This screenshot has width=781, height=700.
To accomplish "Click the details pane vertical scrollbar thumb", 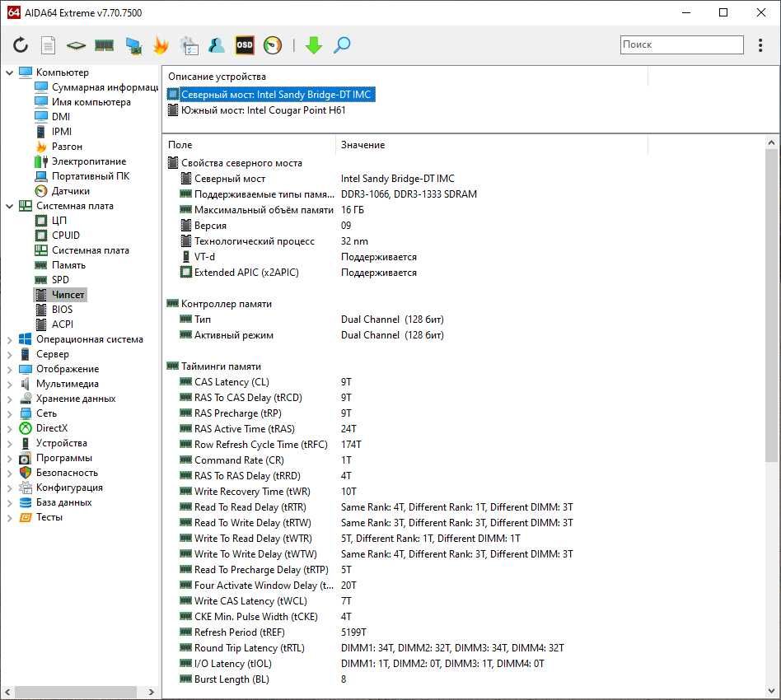I will click(771, 306).
